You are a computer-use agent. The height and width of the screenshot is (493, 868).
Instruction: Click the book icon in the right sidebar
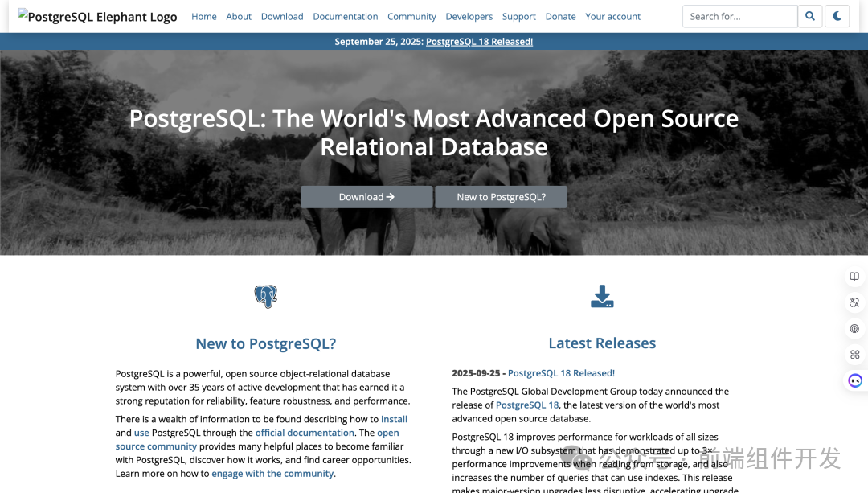[854, 277]
